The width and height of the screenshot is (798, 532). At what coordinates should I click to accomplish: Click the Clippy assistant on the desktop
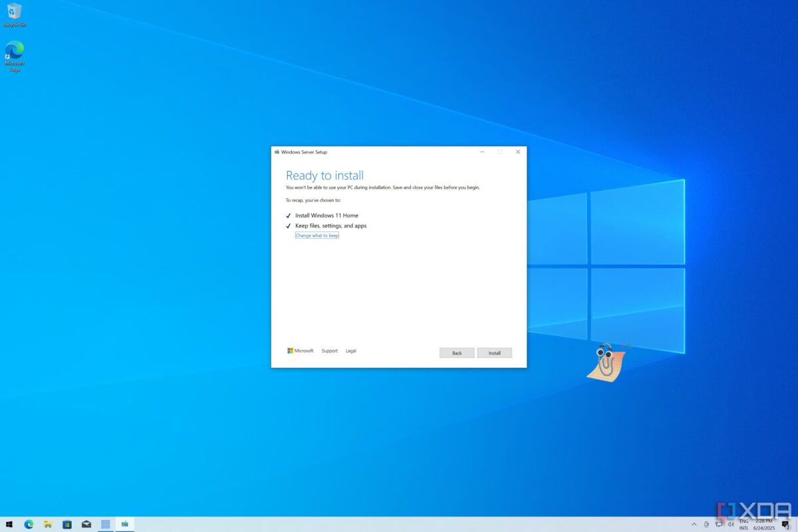[x=605, y=362]
